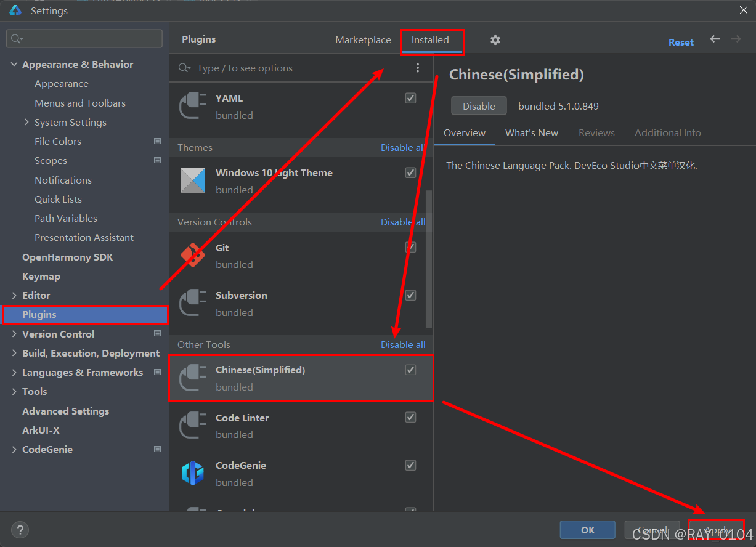Switch to the Marketplace tab
Screen dimensions: 756x547
coord(363,39)
